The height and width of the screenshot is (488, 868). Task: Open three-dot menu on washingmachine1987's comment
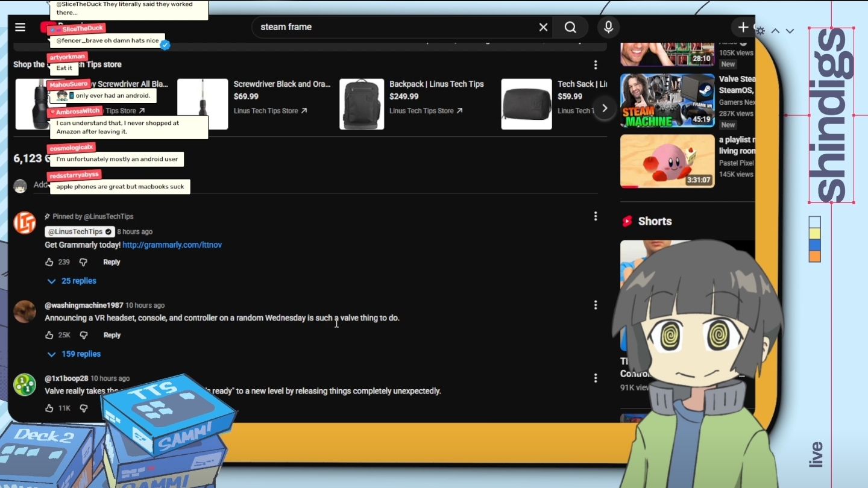pos(596,305)
